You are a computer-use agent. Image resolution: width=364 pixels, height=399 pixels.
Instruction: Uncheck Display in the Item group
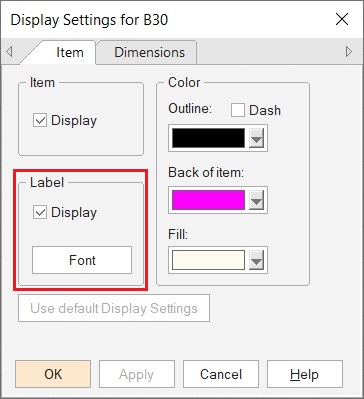[40, 120]
